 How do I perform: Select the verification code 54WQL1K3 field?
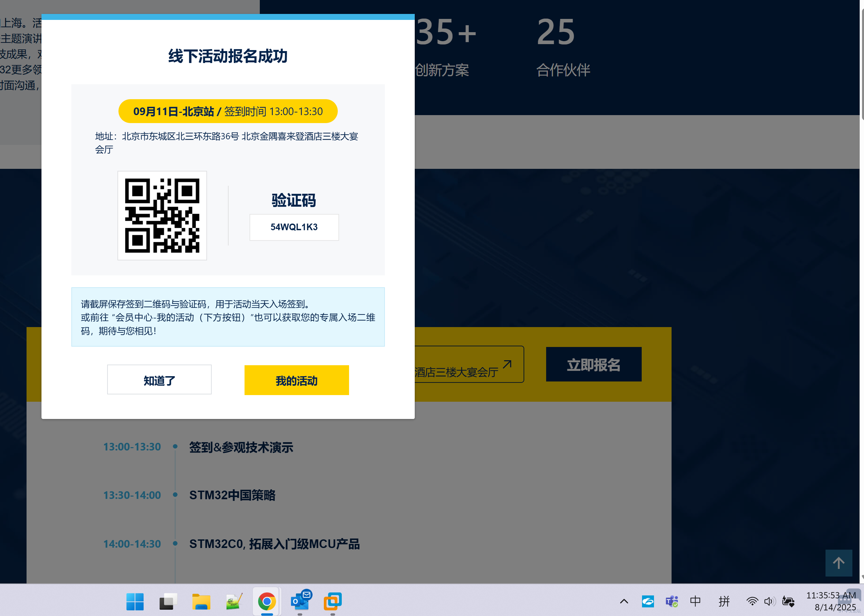coord(294,227)
